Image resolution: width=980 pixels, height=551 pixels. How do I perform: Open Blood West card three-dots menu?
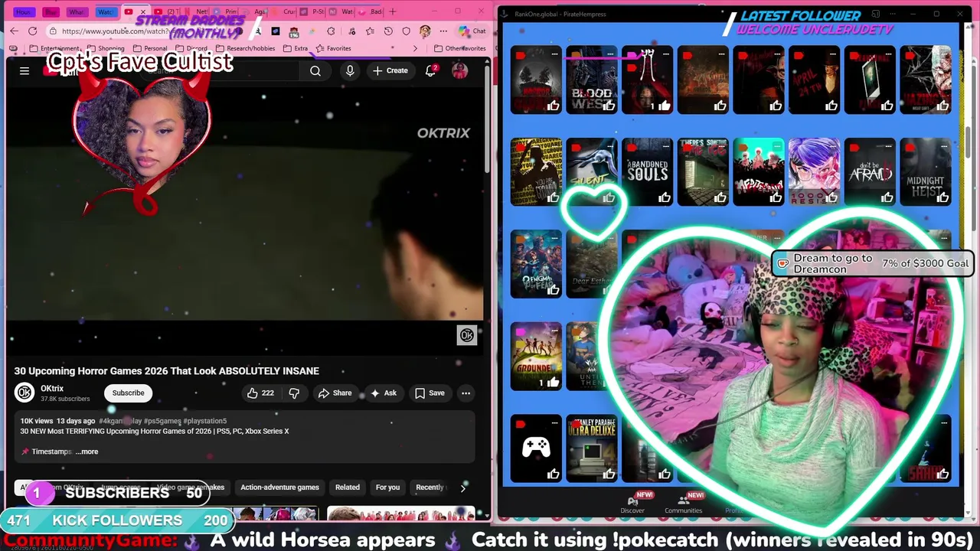click(610, 55)
